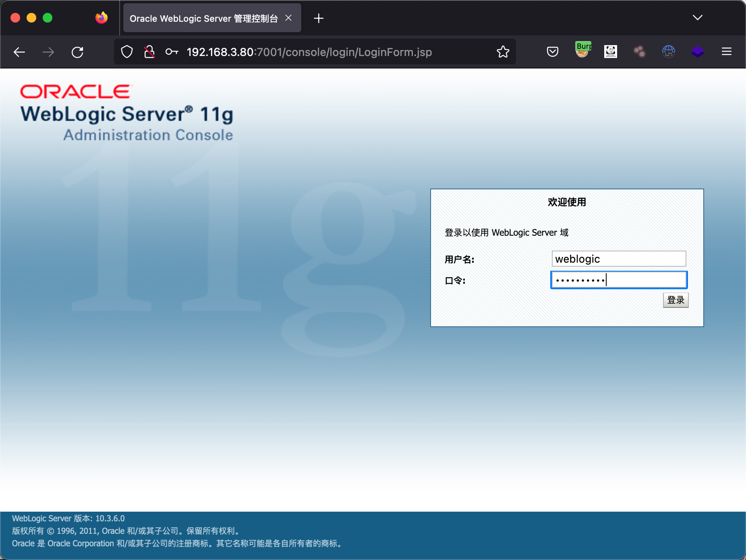The image size is (746, 560).
Task: Expand the list all tabs chevron
Action: (697, 18)
